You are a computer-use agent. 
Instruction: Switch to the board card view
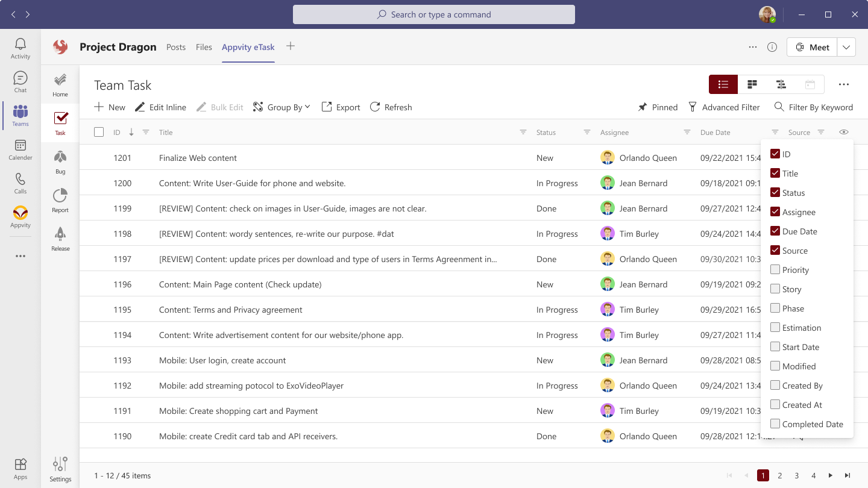tap(752, 84)
